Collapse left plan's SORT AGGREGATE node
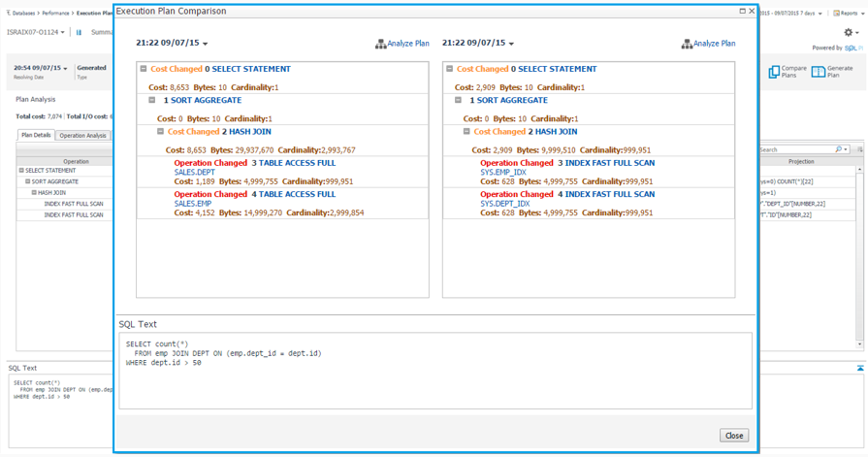The width and height of the screenshot is (868, 457). [152, 101]
